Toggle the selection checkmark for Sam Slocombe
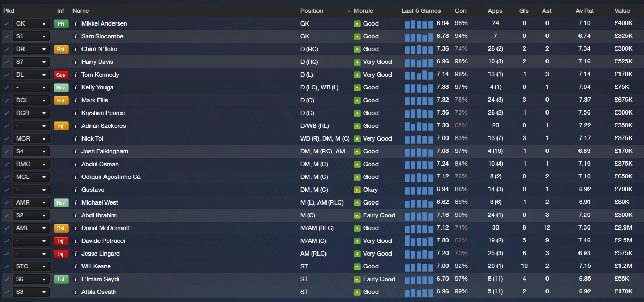 point(6,36)
